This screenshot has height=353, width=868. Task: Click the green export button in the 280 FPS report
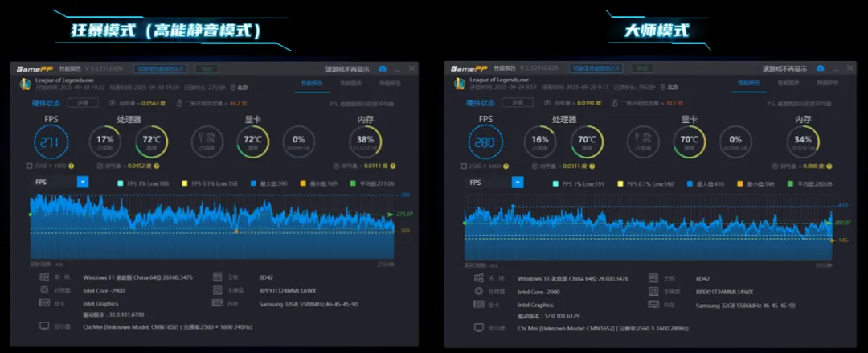tap(642, 68)
